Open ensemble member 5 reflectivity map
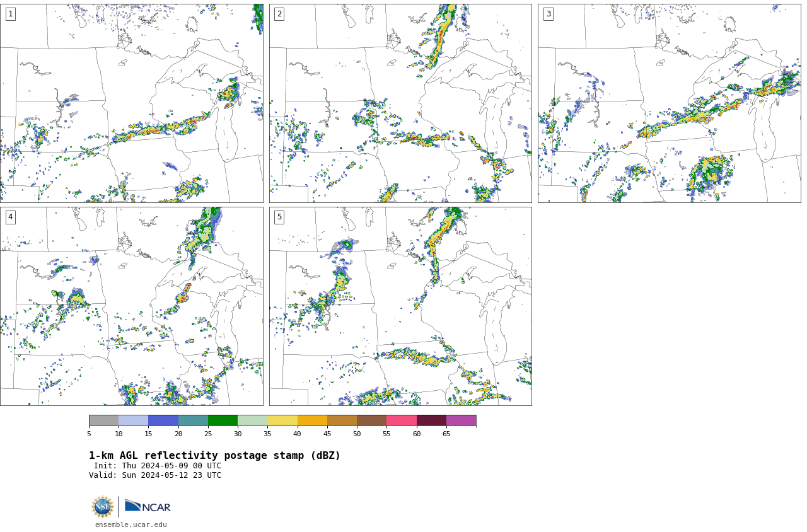The image size is (807, 532). point(400,306)
